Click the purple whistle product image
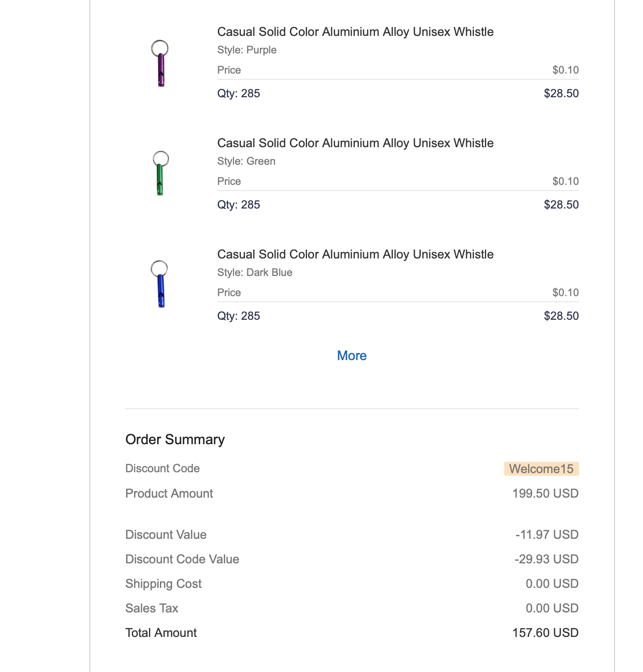Viewport: 643px width, 672px height. [160, 64]
